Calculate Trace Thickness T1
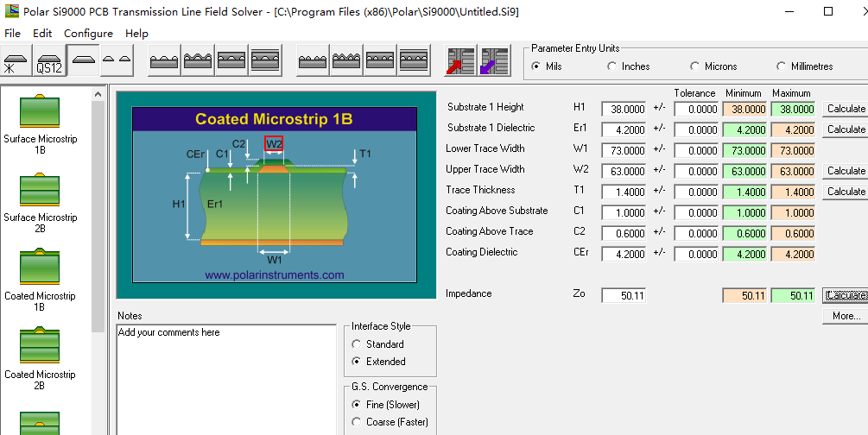Image resolution: width=868 pixels, height=435 pixels. coord(846,191)
